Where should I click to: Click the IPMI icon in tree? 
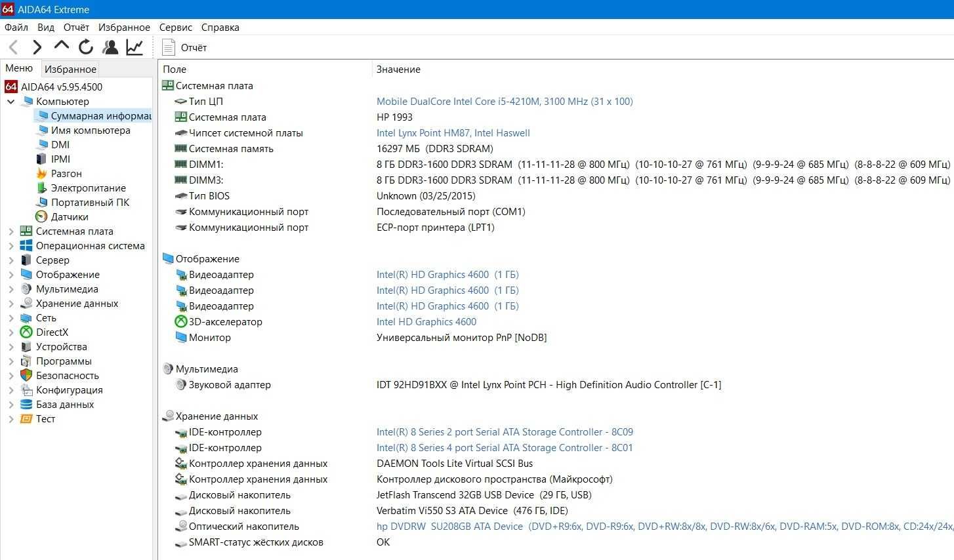coord(41,159)
